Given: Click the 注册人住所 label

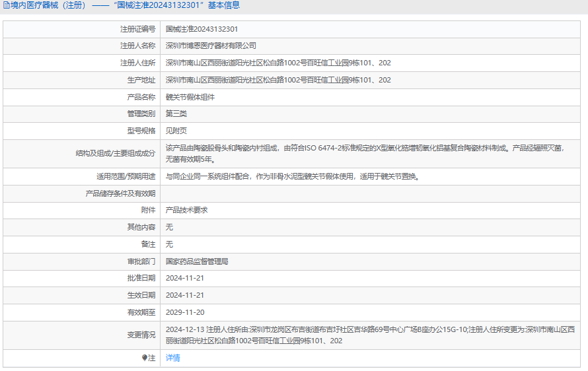Looking at the screenshot, I should pyautogui.click(x=137, y=63).
